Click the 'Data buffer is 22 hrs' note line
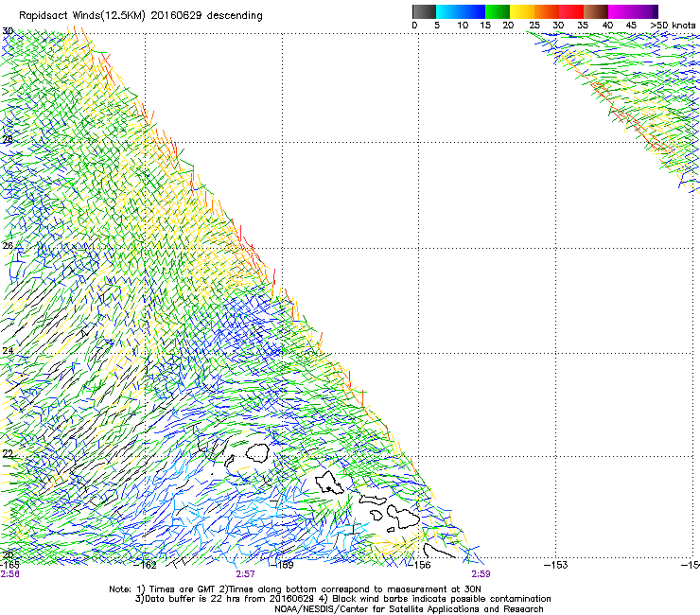This screenshot has height=615, width=700. [342, 599]
